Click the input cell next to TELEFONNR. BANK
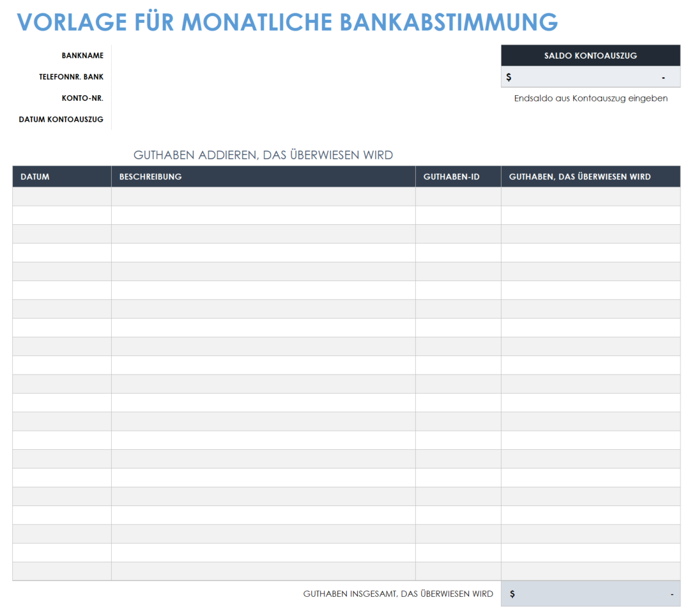 point(306,77)
